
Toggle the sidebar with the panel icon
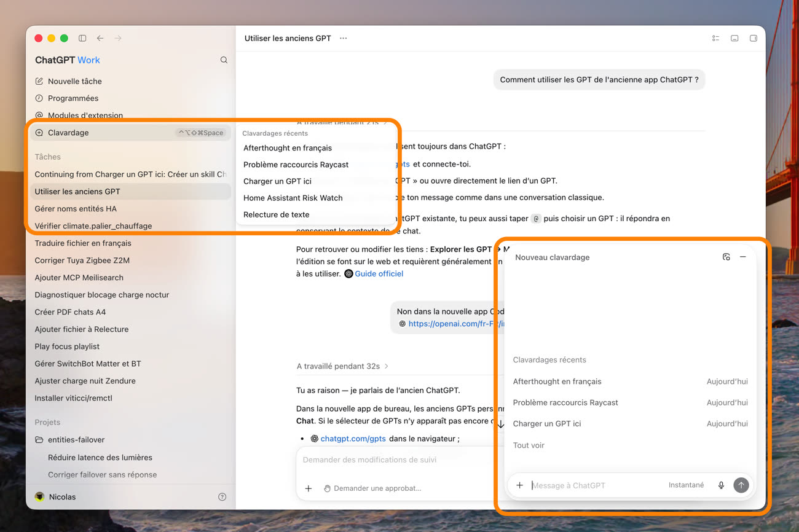pyautogui.click(x=82, y=38)
